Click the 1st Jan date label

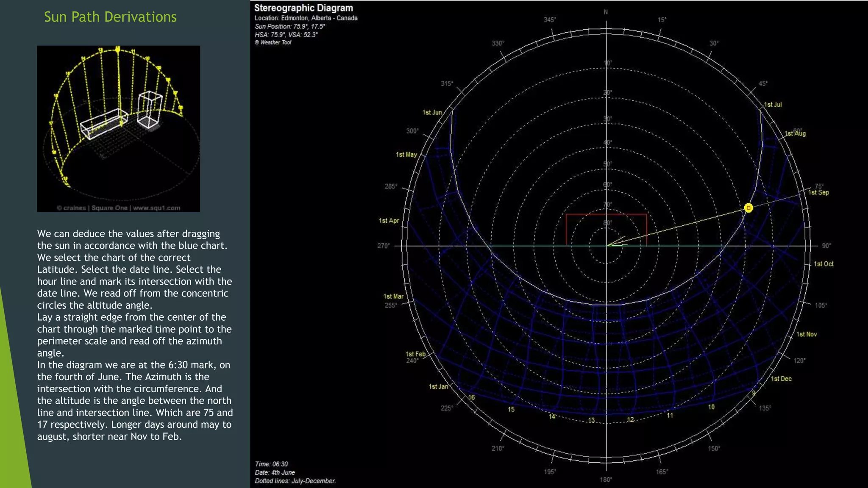coord(438,386)
